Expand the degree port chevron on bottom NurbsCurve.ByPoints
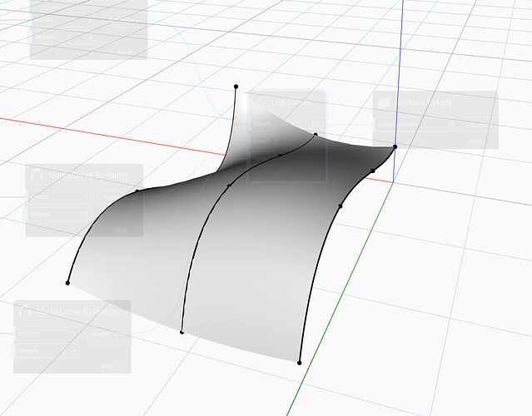532x416 pixels. coord(74,350)
